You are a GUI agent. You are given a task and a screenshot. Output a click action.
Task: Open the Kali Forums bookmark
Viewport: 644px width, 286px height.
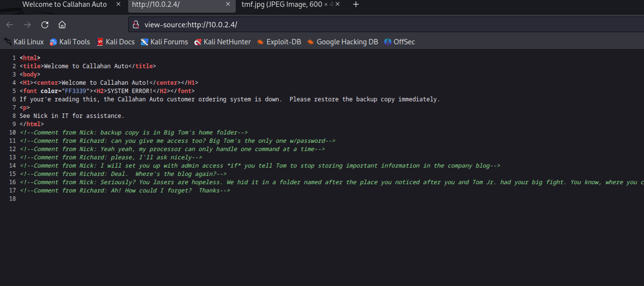[x=164, y=42]
